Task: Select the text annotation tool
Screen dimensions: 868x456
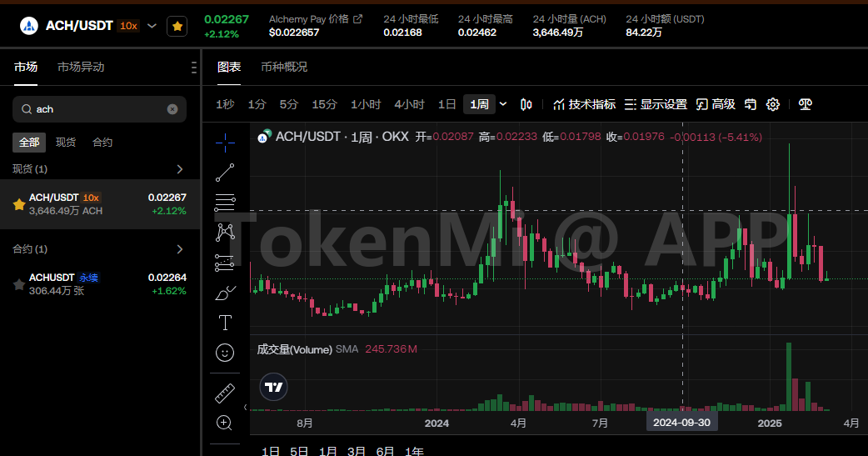Action: (x=225, y=323)
